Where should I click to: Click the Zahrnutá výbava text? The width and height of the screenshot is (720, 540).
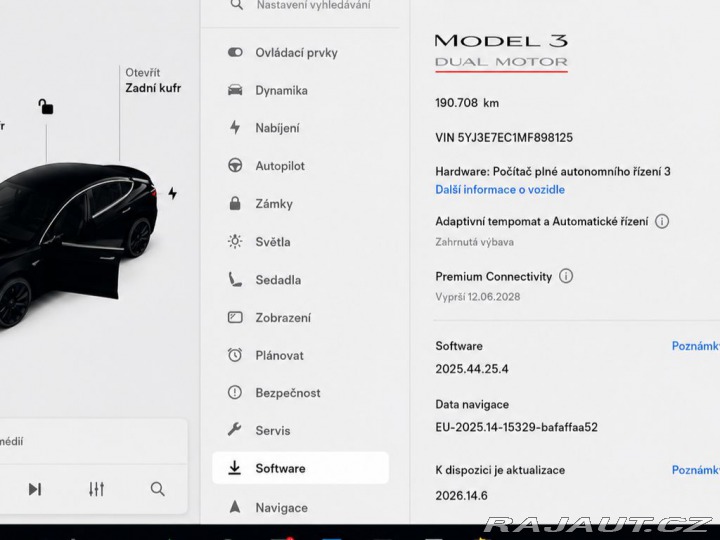[474, 242]
